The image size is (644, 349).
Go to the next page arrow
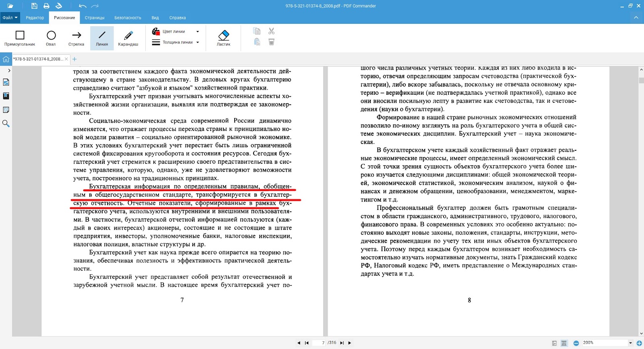[349, 343]
